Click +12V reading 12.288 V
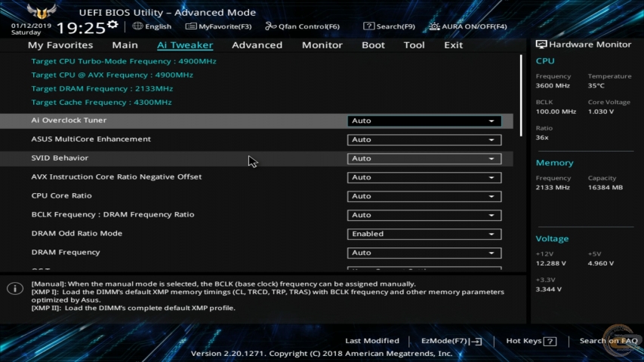This screenshot has width=644, height=362. click(x=551, y=263)
